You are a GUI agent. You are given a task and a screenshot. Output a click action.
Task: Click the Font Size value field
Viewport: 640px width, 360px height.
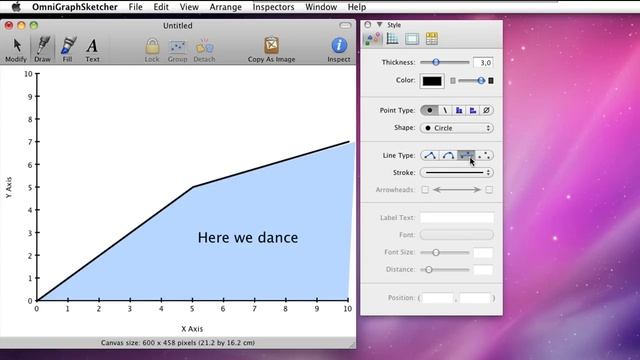tap(483, 253)
